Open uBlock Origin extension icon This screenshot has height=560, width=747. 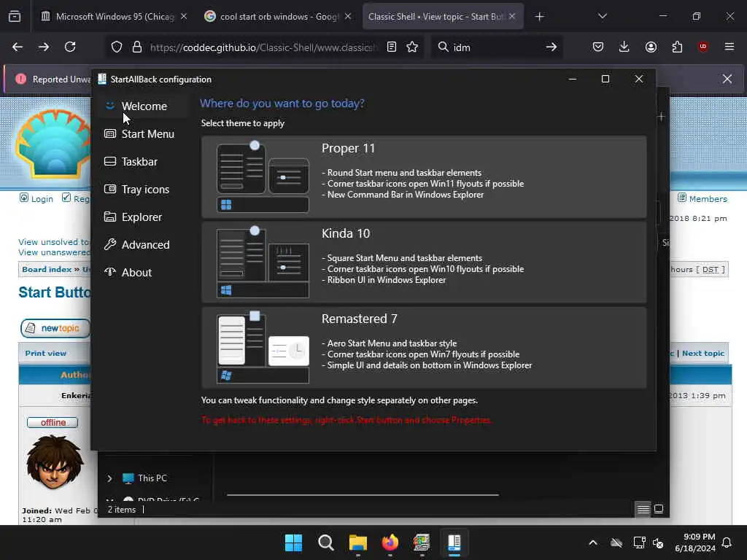pos(703,47)
